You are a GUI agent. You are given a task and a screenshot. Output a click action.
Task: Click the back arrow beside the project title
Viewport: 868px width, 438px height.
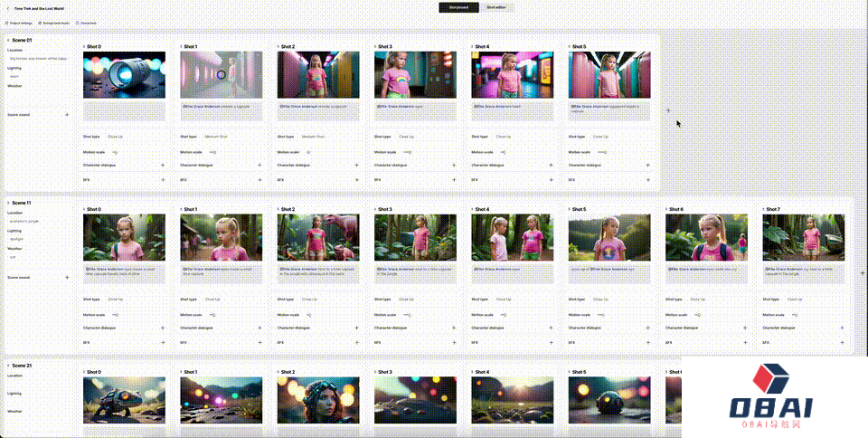point(8,7)
